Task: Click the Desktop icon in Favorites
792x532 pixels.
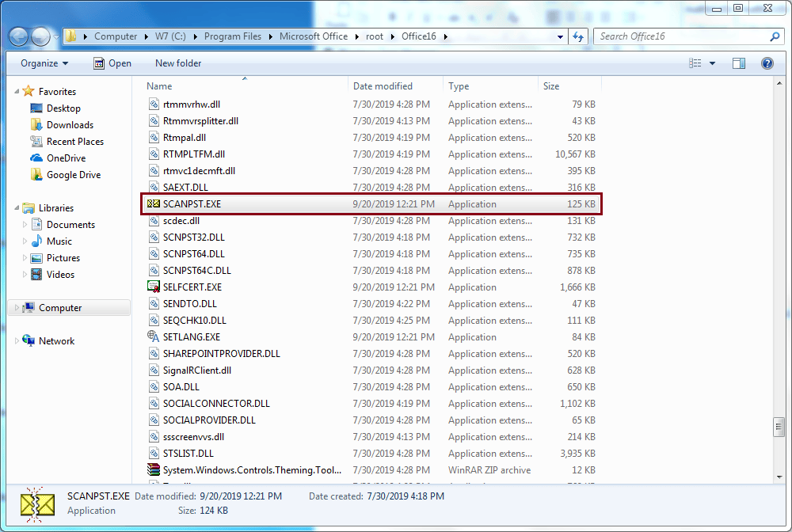Action: tap(36, 108)
